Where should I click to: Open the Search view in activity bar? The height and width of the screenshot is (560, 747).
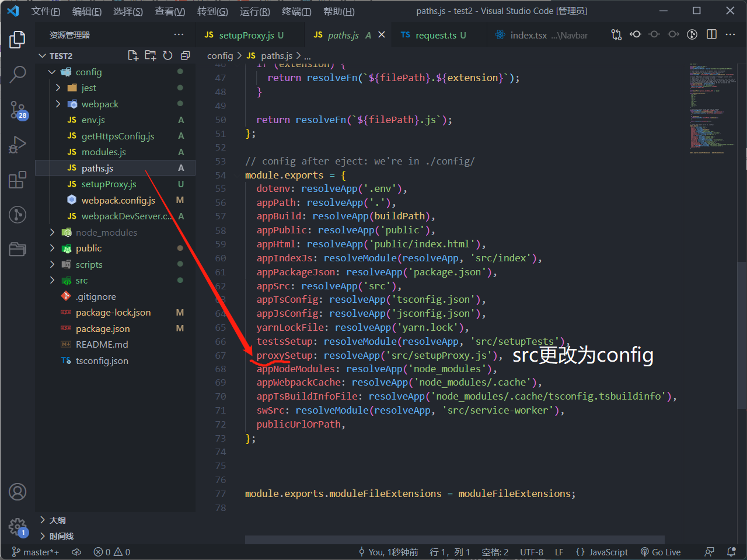tap(18, 74)
